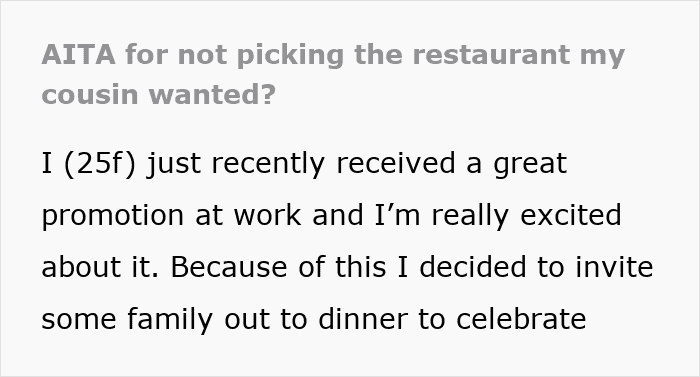Click the word "celebrate" at the paragraph's end
This screenshot has width=700, height=377.
pos(521,319)
